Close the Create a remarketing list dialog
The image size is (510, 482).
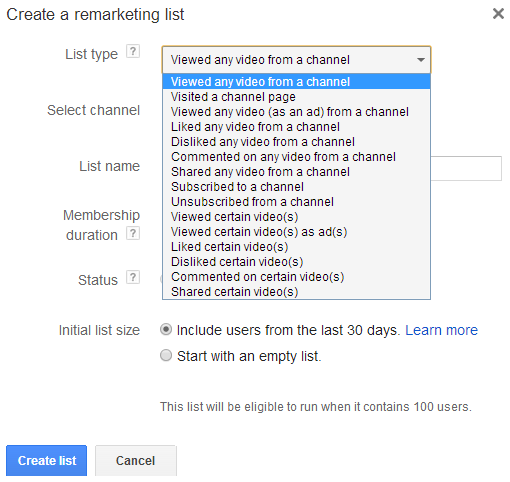[498, 14]
